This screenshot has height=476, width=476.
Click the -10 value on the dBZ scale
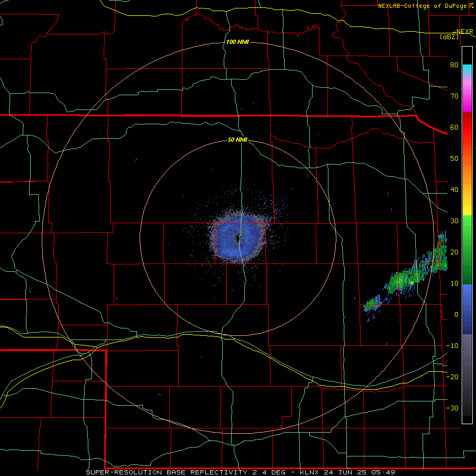(x=452, y=345)
